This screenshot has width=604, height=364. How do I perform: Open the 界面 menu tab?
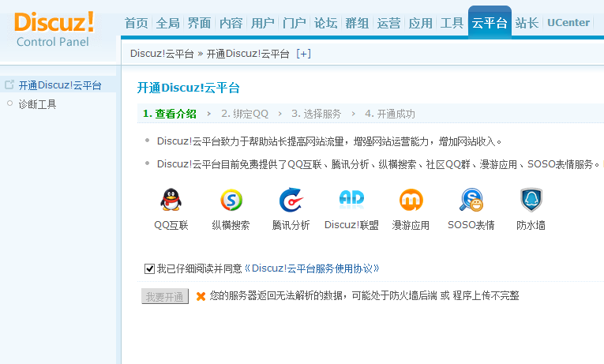pos(200,23)
